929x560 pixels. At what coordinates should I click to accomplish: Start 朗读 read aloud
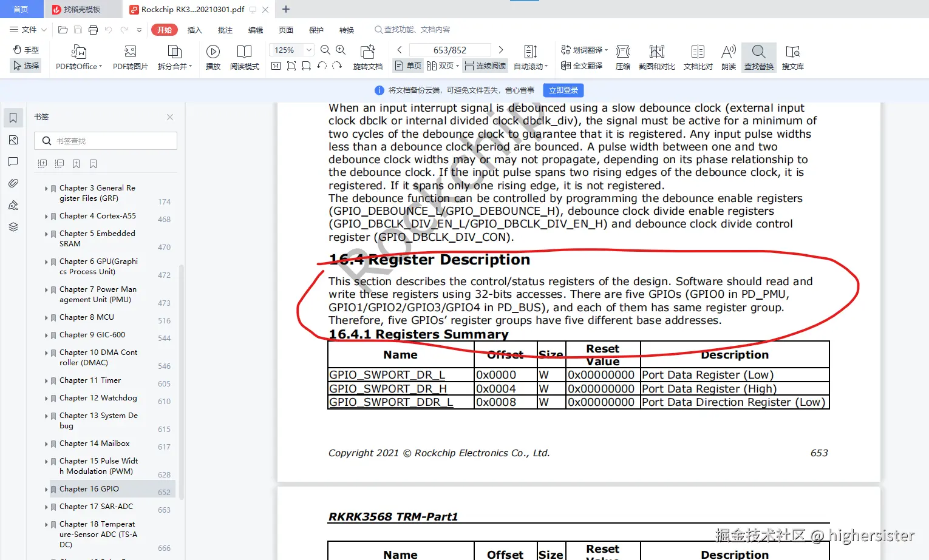click(x=729, y=58)
